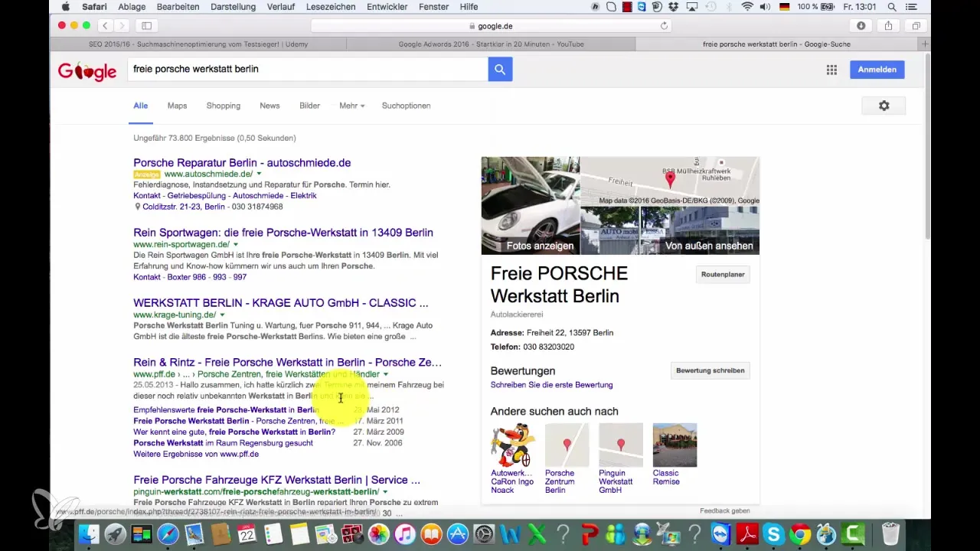The width and height of the screenshot is (980, 551).
Task: Click the Autowerk CaRon Ingo Noack thumbnail
Action: (513, 445)
